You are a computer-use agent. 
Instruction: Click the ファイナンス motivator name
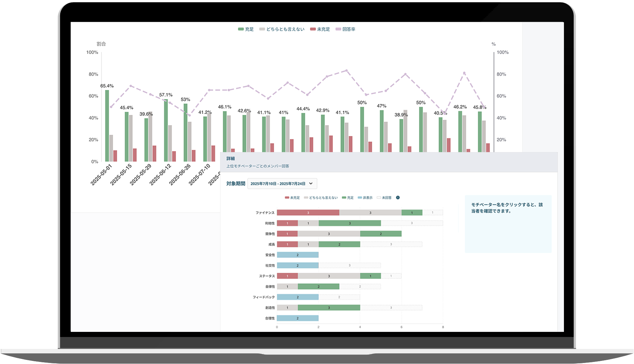tap(265, 213)
